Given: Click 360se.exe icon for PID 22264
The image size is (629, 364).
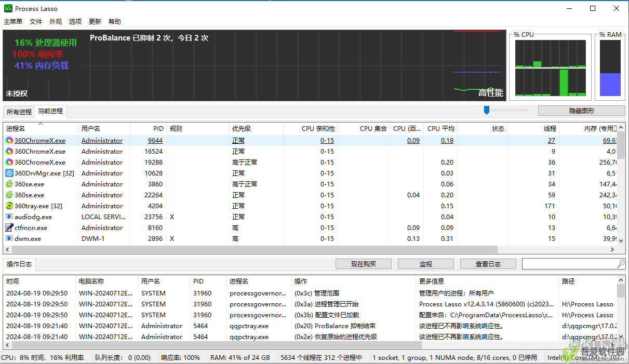Looking at the screenshot, I should click(x=9, y=195).
